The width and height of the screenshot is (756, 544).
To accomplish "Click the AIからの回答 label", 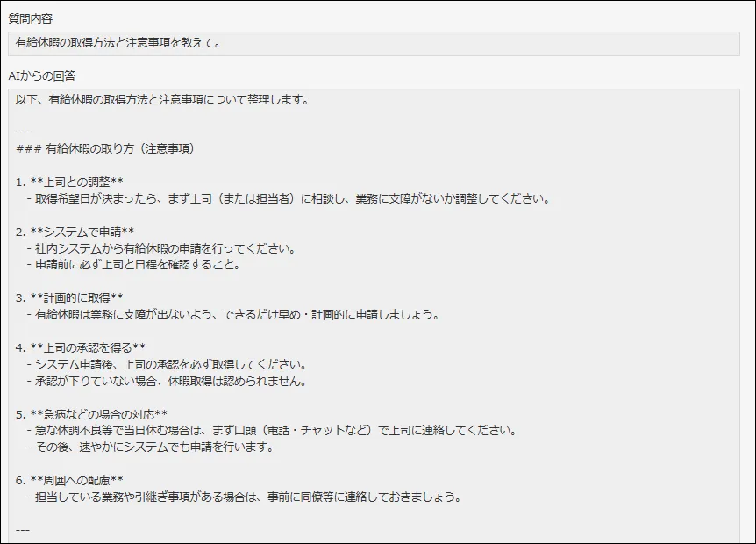I will click(42, 75).
